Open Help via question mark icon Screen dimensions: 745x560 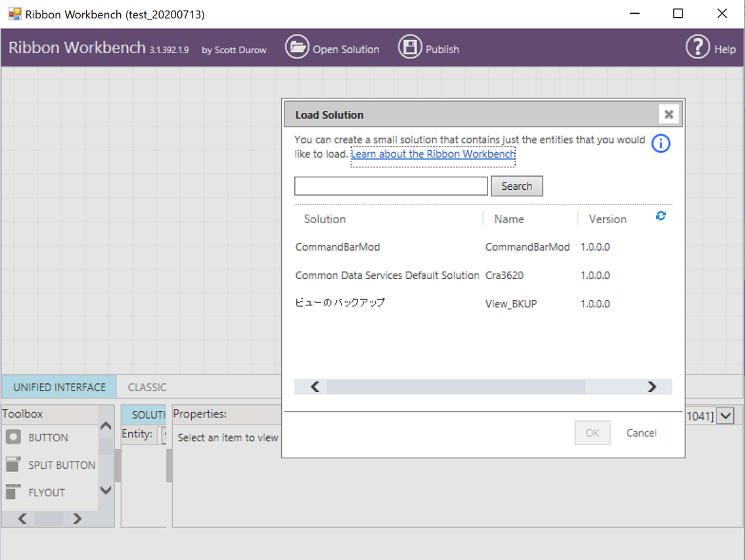698,47
